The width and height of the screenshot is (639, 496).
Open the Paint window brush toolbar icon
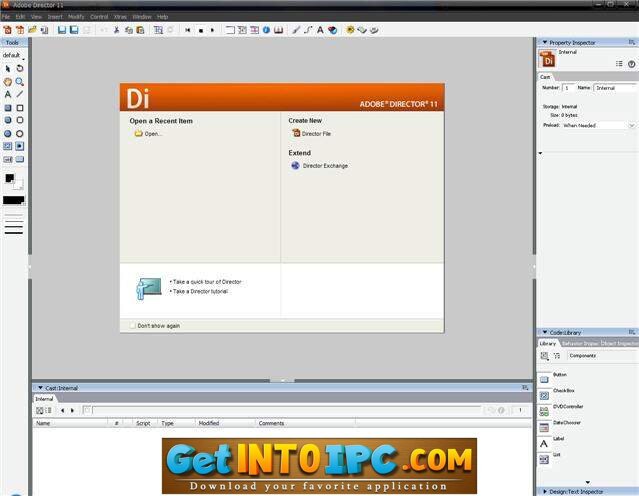296,30
